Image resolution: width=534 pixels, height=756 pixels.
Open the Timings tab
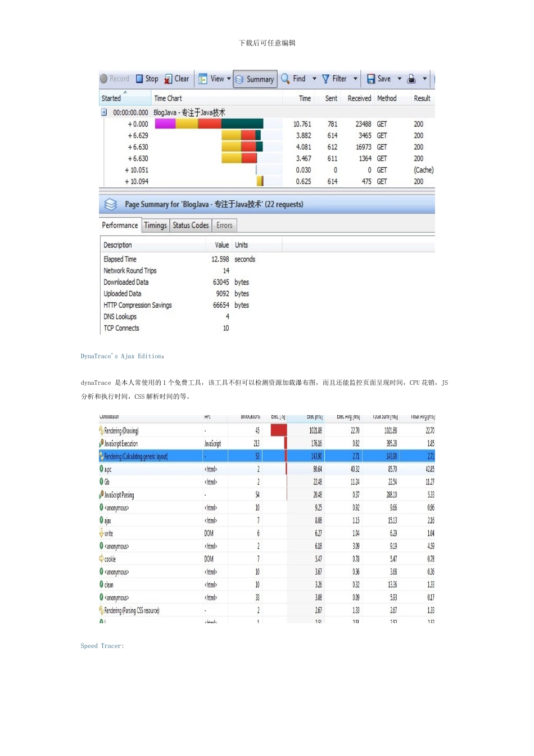point(155,226)
